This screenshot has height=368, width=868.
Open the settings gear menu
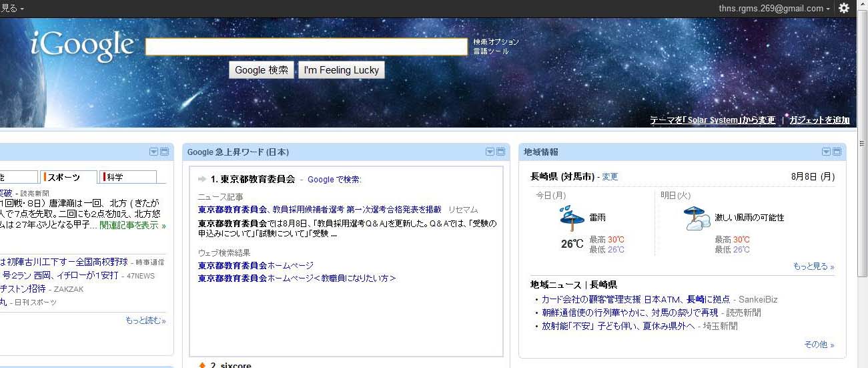pos(844,8)
